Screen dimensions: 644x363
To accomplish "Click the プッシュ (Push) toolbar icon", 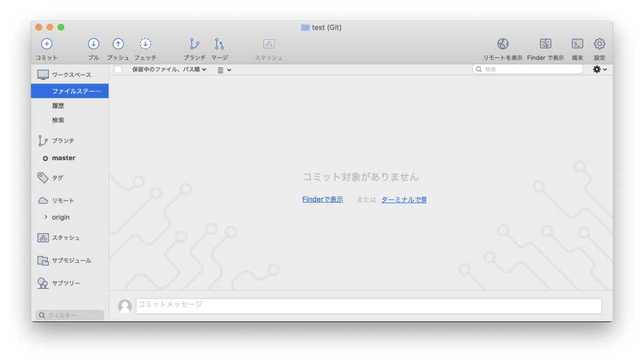I will (118, 44).
